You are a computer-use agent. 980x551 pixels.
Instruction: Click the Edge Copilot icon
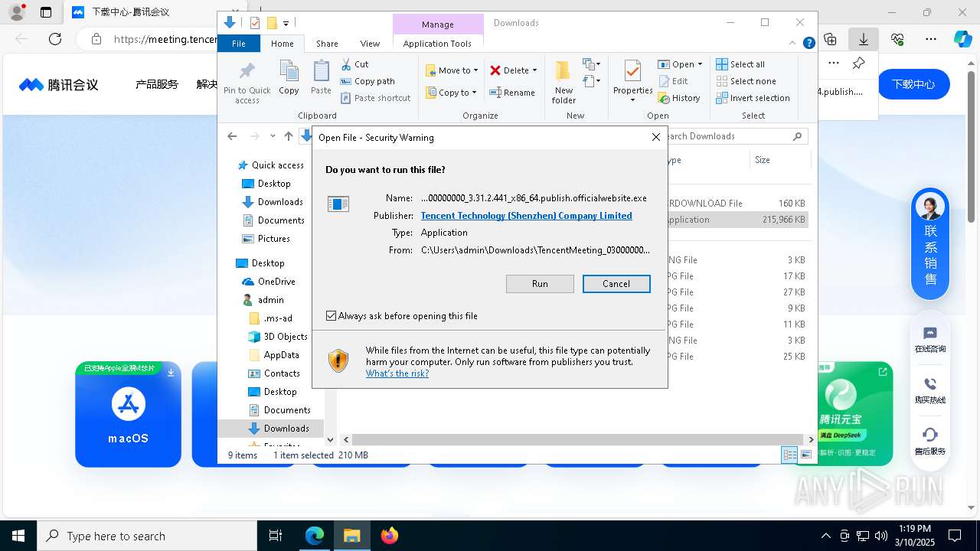[962, 39]
